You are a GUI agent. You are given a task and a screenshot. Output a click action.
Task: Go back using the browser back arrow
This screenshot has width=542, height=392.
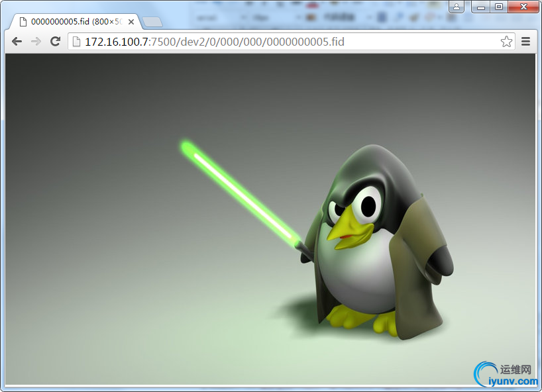[17, 42]
